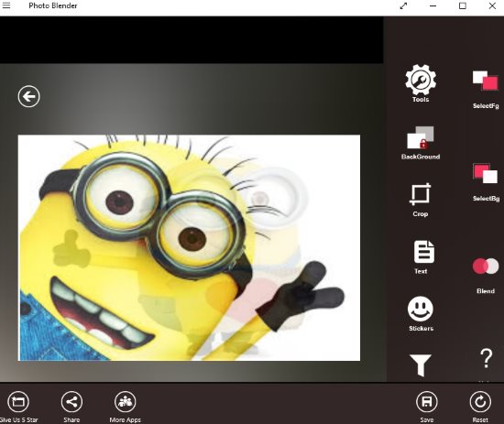Toggle full-screen expand arrow in title bar

point(403,5)
